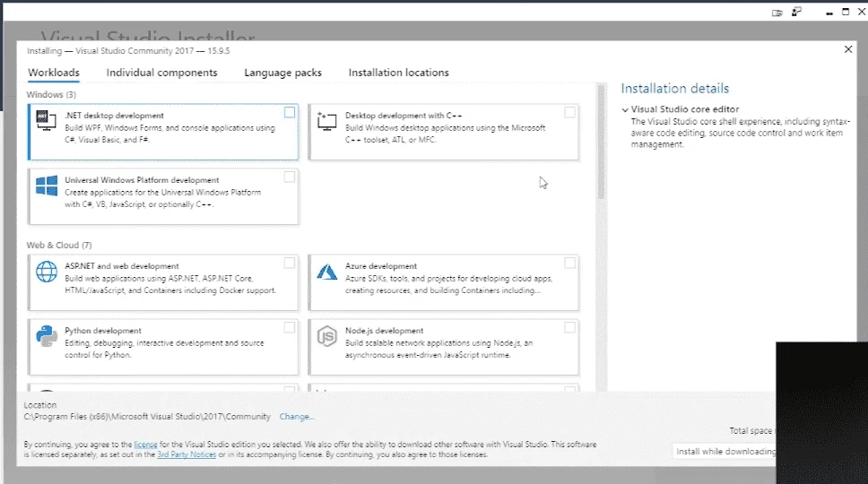Check the Node.js development workload
This screenshot has height=484, width=868.
tap(569, 327)
